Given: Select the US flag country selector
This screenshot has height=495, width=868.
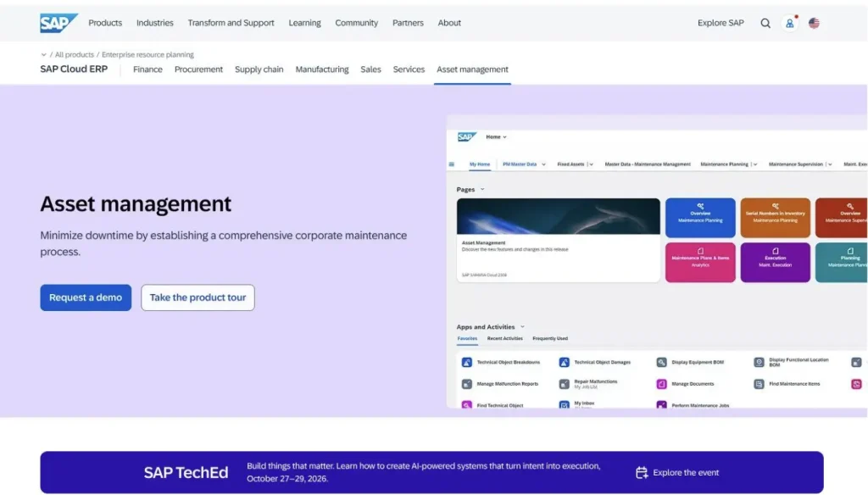Looking at the screenshot, I should [814, 23].
